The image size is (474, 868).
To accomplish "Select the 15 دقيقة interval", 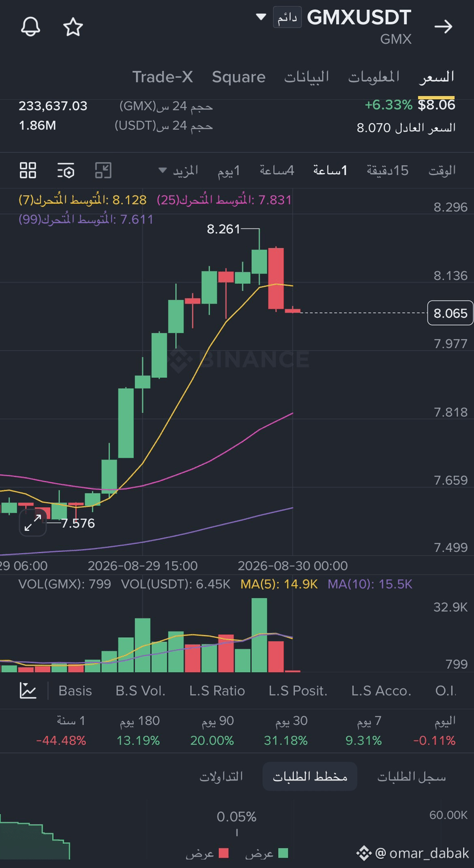I will [x=388, y=170].
